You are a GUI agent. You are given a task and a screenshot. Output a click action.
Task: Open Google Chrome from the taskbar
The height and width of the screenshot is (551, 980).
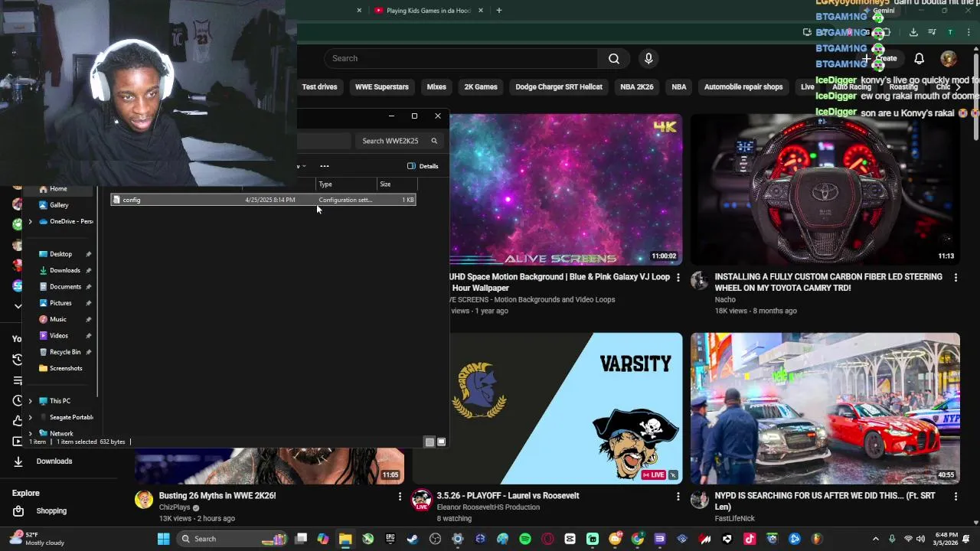(637, 539)
